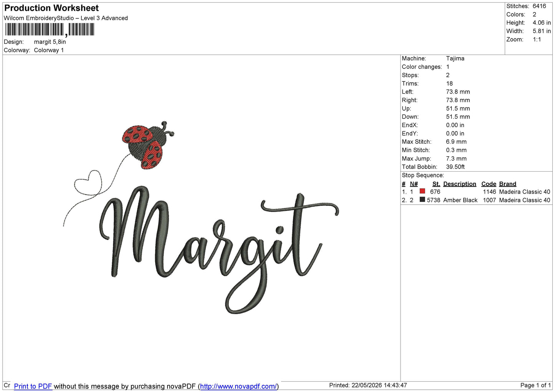Select the Min Stitch value 0.3 mm

click(x=456, y=150)
